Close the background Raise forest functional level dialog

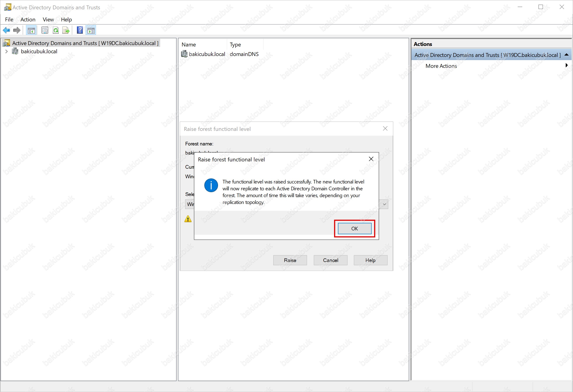click(x=385, y=129)
